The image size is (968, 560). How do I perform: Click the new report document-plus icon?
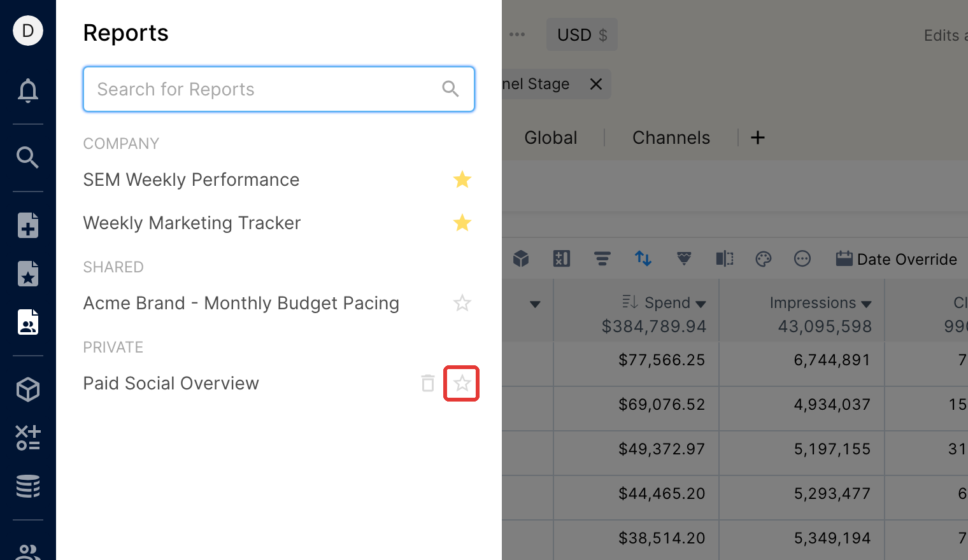pos(28,225)
